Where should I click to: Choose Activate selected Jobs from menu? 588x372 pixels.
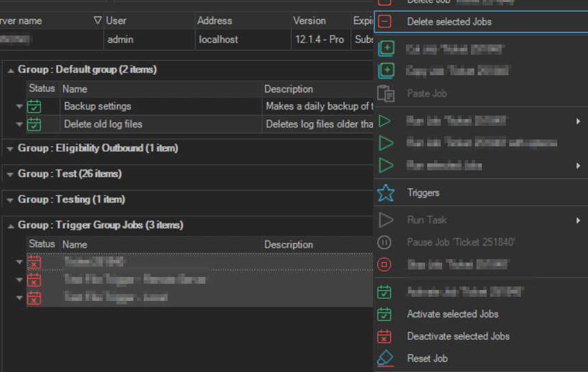click(452, 315)
